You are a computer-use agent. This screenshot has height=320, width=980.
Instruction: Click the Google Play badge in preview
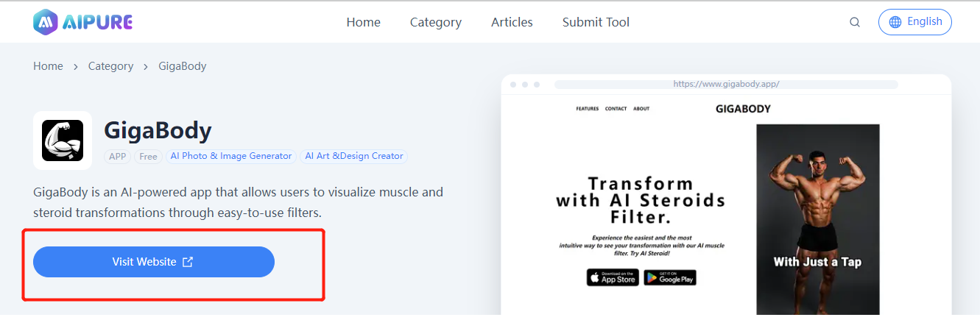pos(670,277)
